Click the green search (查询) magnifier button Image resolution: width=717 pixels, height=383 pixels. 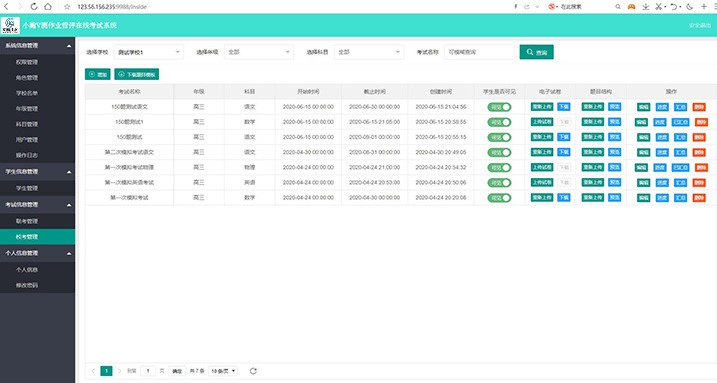click(x=536, y=52)
